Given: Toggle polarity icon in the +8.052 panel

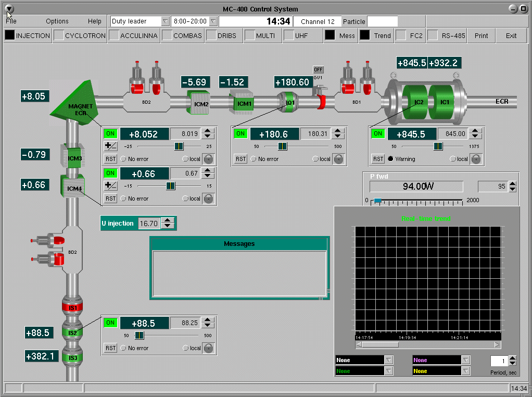Looking at the screenshot, I should (x=110, y=146).
